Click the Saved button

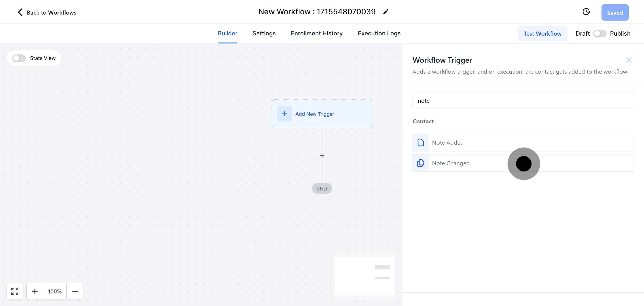click(x=615, y=13)
